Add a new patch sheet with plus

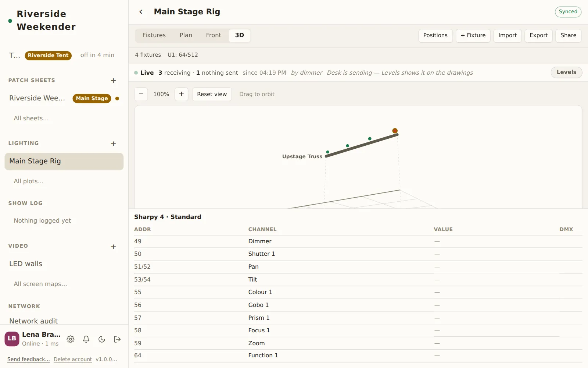pos(114,81)
